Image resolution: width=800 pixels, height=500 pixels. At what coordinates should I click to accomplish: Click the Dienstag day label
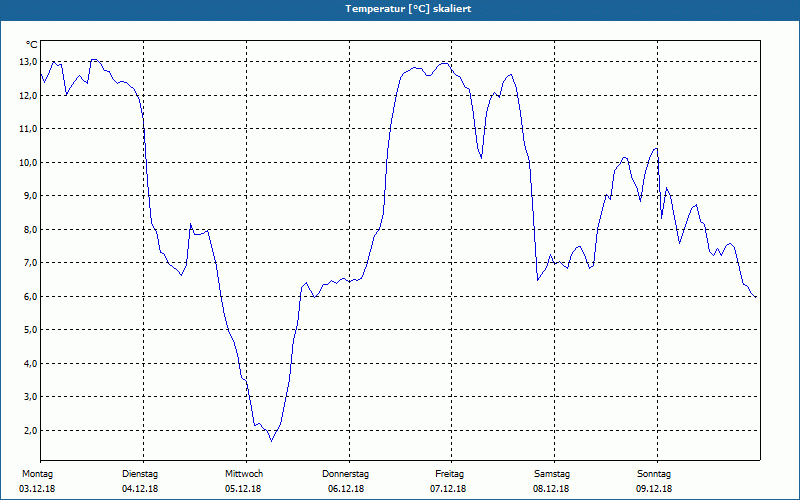pos(140,474)
